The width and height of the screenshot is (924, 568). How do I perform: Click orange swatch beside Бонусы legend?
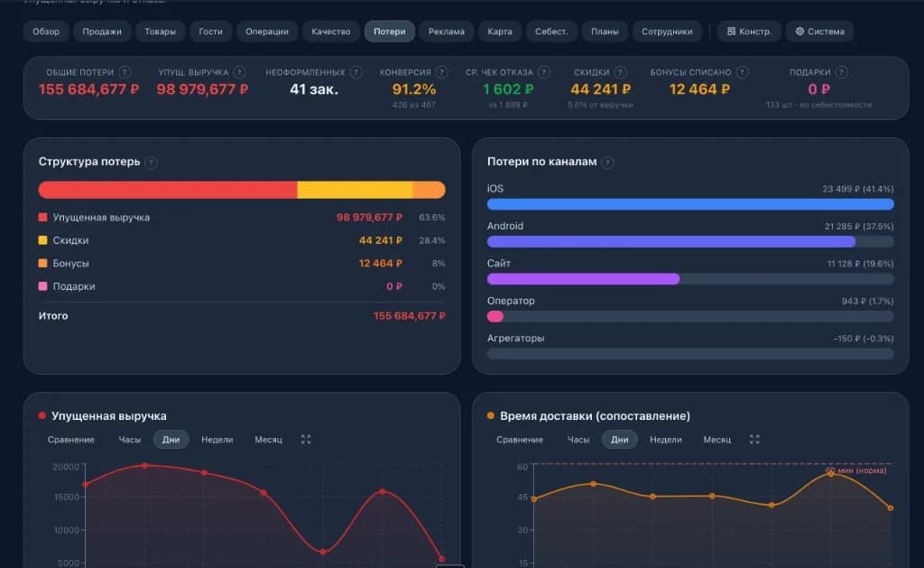pos(42,263)
